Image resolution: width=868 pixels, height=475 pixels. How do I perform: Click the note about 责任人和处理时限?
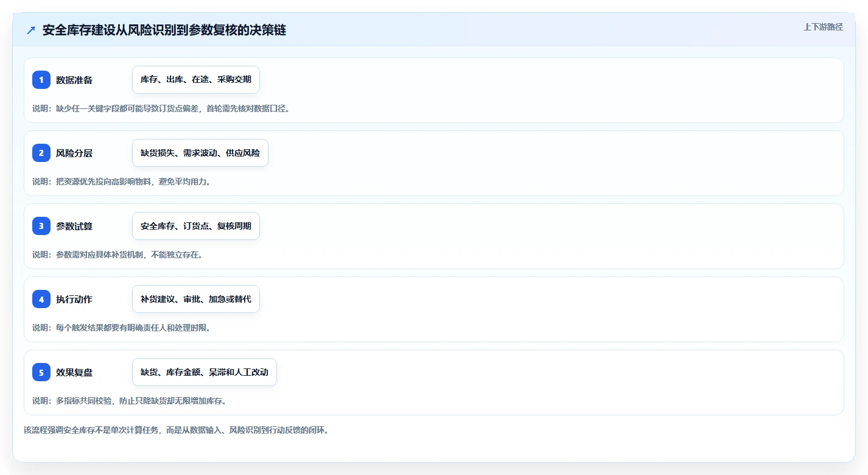[x=121, y=328]
